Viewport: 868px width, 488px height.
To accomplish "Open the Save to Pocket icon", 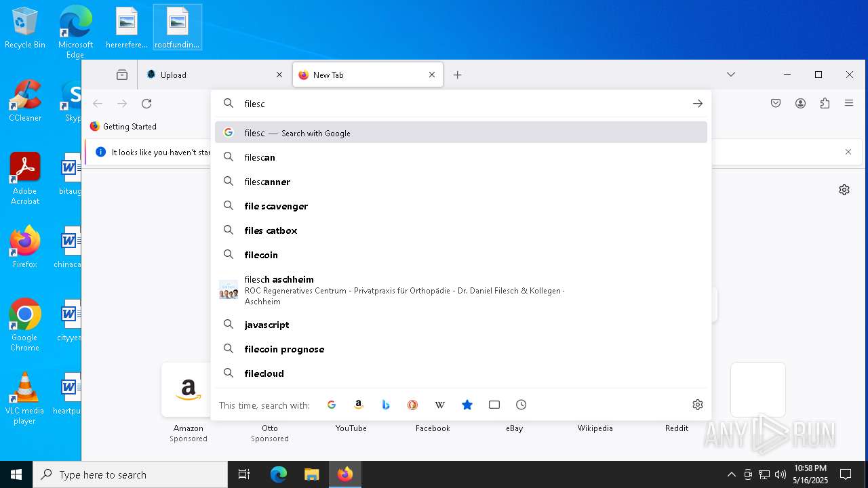I will [776, 104].
